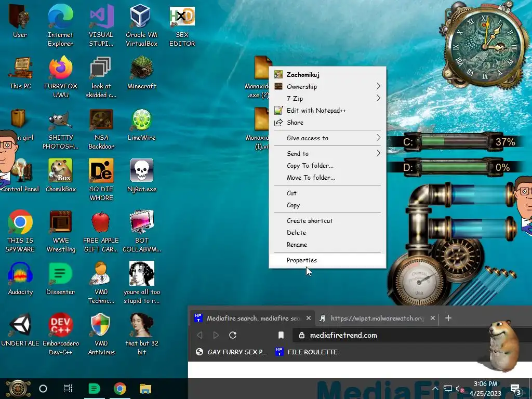Viewport: 532px width, 399px height.
Task: Select Copy in the context menu
Action: click(x=327, y=205)
